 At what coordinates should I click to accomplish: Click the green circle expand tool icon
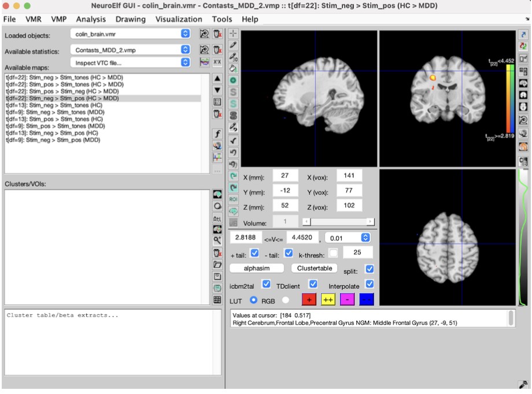[x=233, y=80]
